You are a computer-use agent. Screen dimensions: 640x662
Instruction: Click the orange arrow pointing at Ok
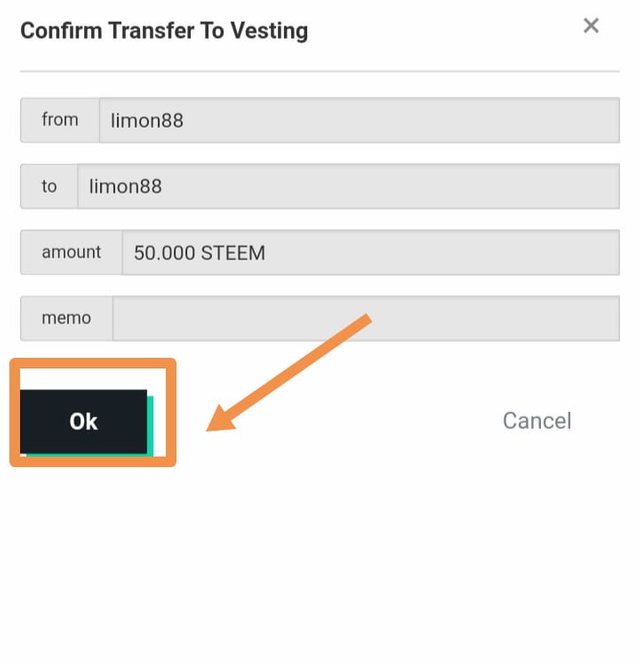(289, 372)
